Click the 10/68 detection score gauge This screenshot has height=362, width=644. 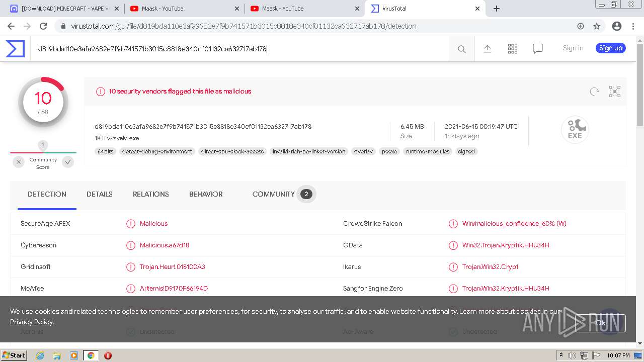(x=43, y=102)
